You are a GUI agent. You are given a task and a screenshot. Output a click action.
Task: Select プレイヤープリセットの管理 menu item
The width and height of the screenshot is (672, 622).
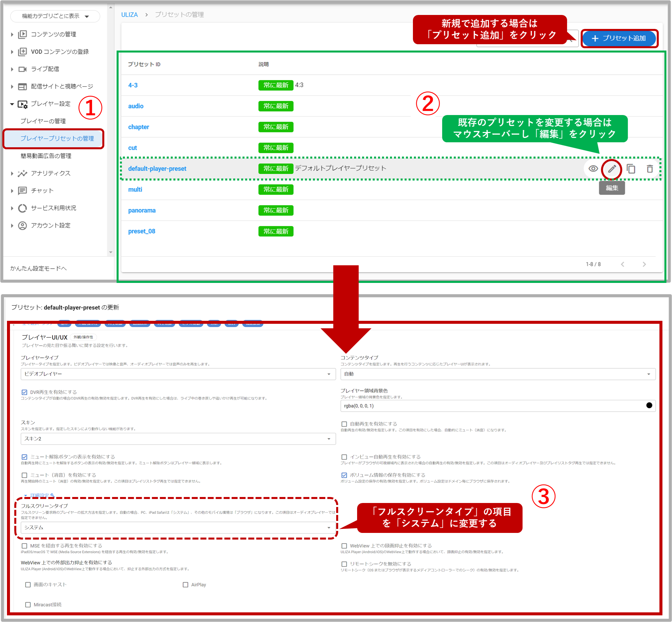[x=57, y=138]
